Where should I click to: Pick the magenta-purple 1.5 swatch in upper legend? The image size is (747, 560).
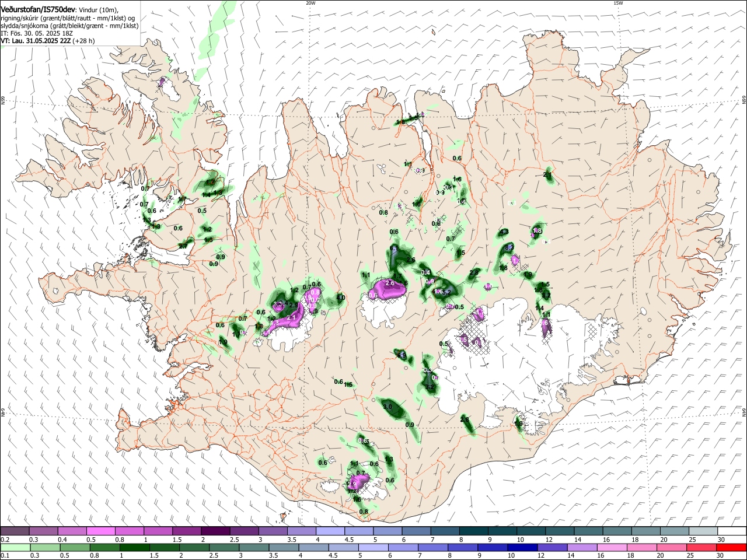(x=186, y=531)
